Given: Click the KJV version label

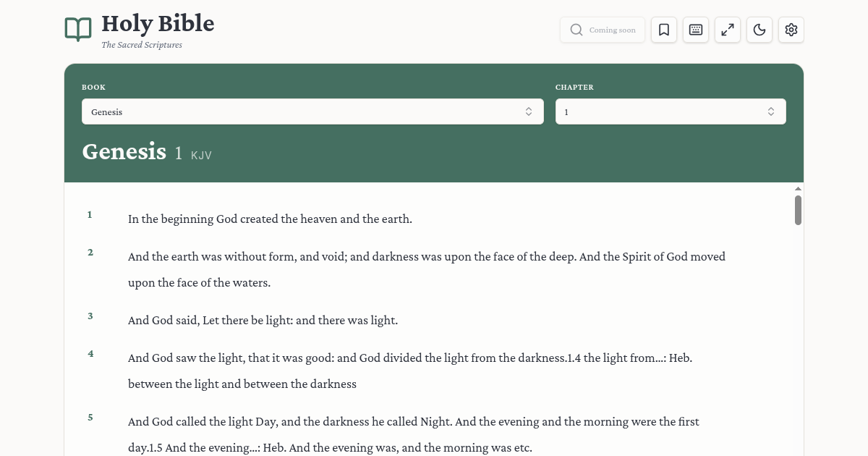Looking at the screenshot, I should click(200, 155).
